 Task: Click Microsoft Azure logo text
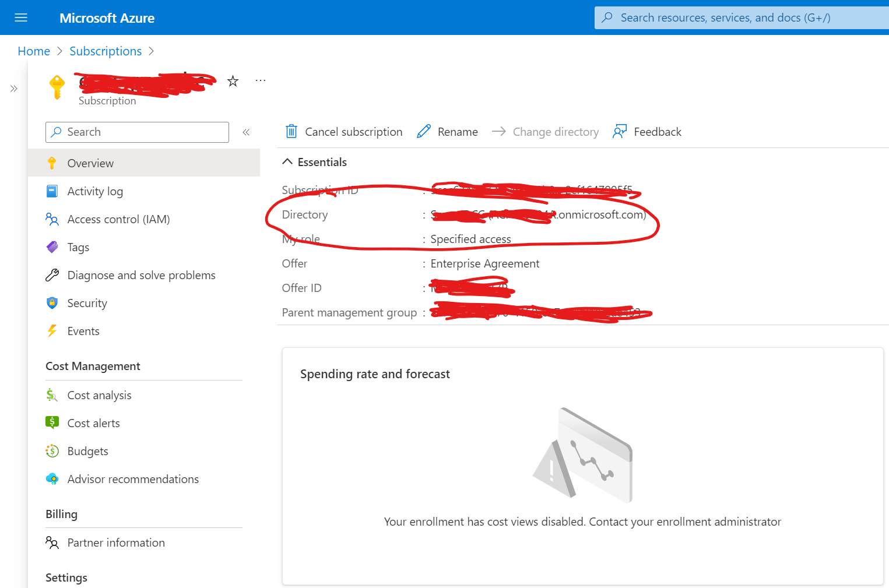coord(107,18)
